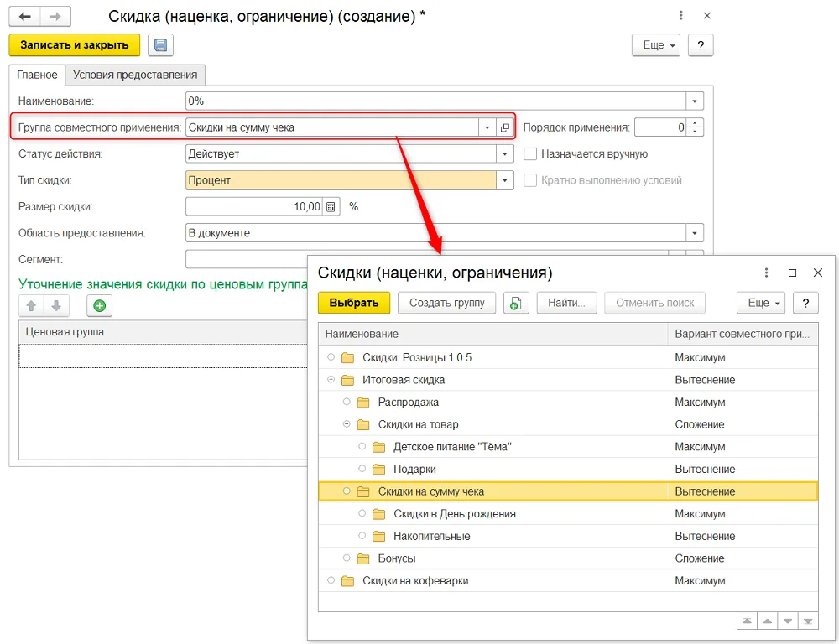The height and width of the screenshot is (644, 839).
Task: Open the three-dot menu of the discounts list window
Action: point(766,273)
